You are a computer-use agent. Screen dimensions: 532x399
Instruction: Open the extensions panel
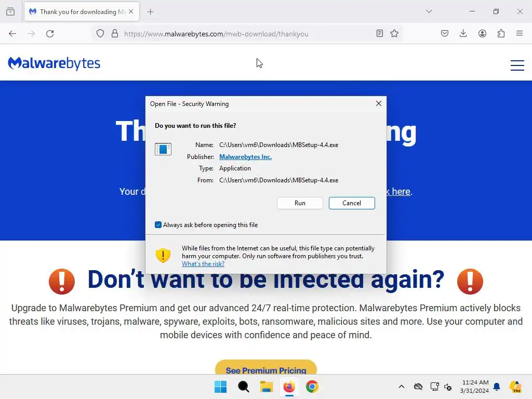(x=501, y=33)
